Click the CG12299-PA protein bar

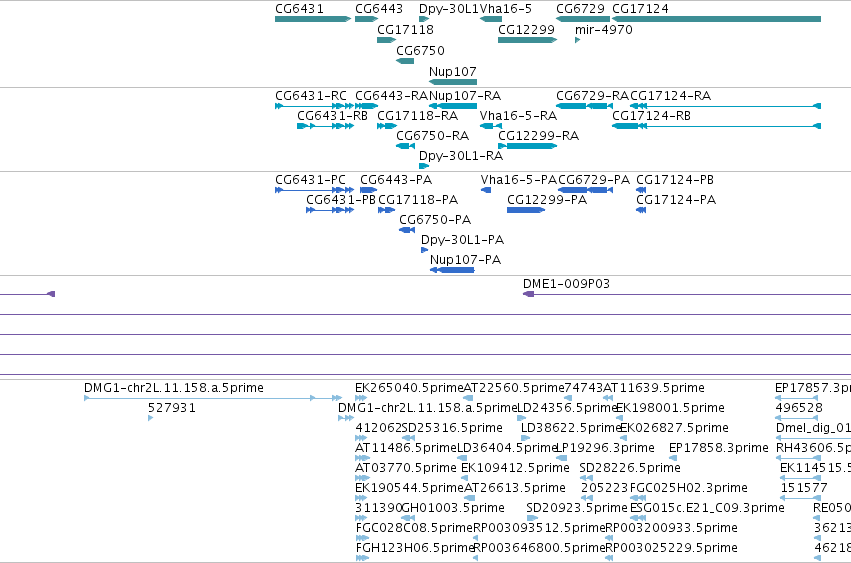point(526,210)
